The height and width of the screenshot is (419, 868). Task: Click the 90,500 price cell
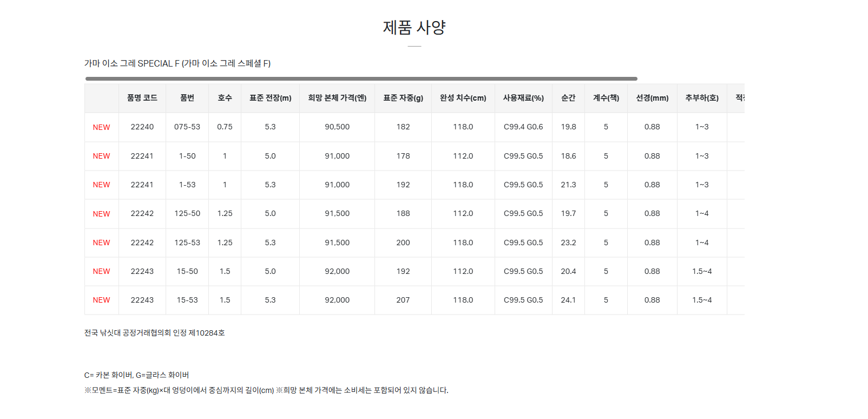point(337,127)
